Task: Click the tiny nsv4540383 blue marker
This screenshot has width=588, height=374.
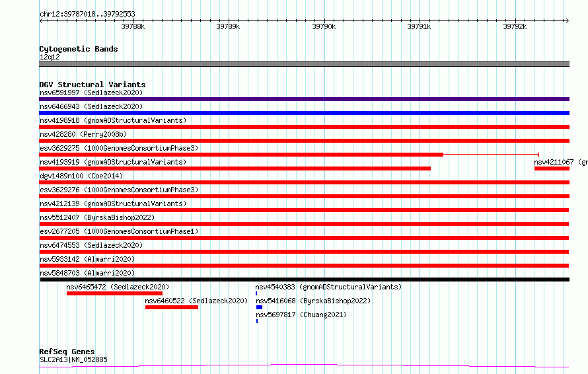Action: (256, 293)
